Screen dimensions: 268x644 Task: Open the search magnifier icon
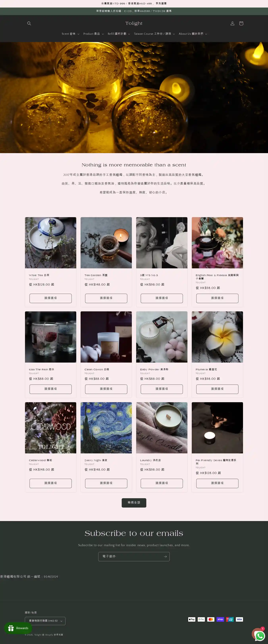(x=29, y=23)
